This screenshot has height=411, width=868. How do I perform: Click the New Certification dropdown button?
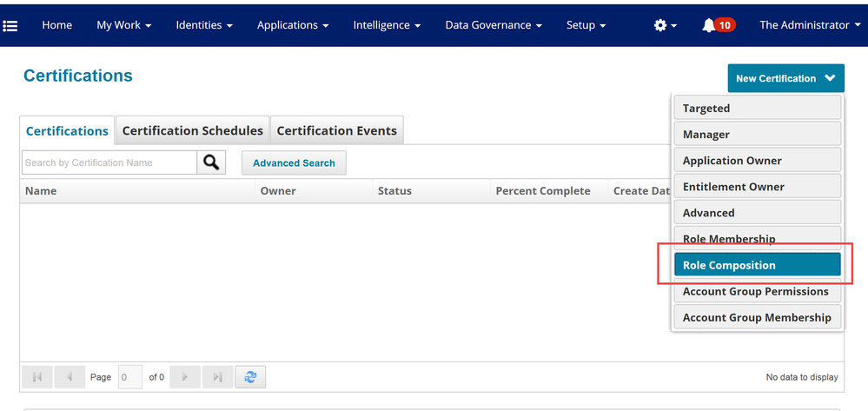(x=785, y=78)
